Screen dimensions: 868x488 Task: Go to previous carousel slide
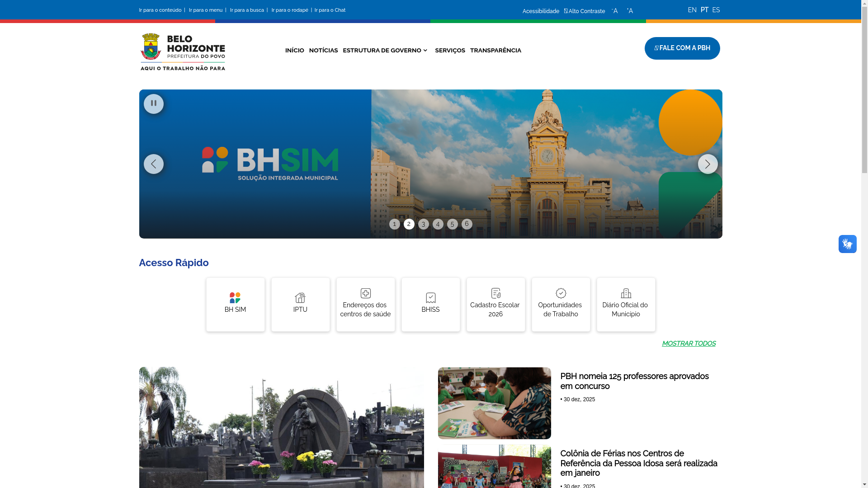coord(154,164)
